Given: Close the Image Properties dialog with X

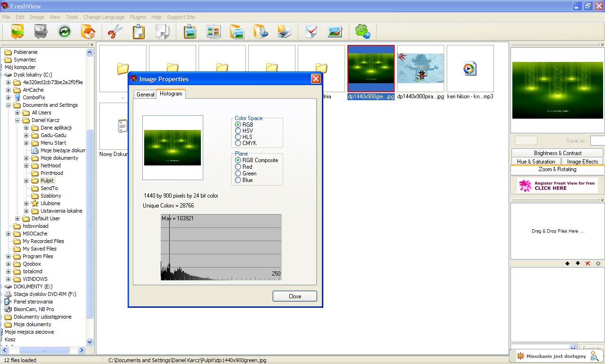Looking at the screenshot, I should pyautogui.click(x=316, y=79).
